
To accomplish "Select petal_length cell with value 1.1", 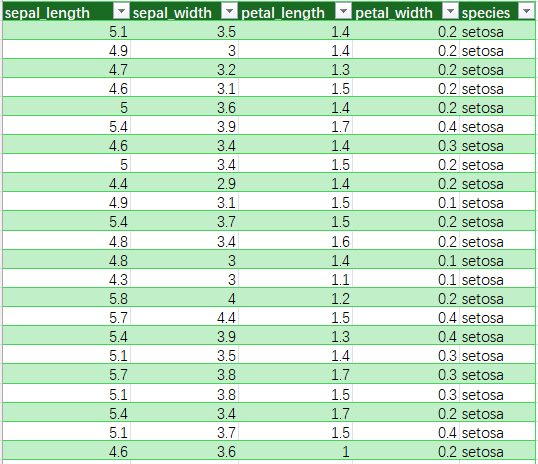I will (x=295, y=279).
